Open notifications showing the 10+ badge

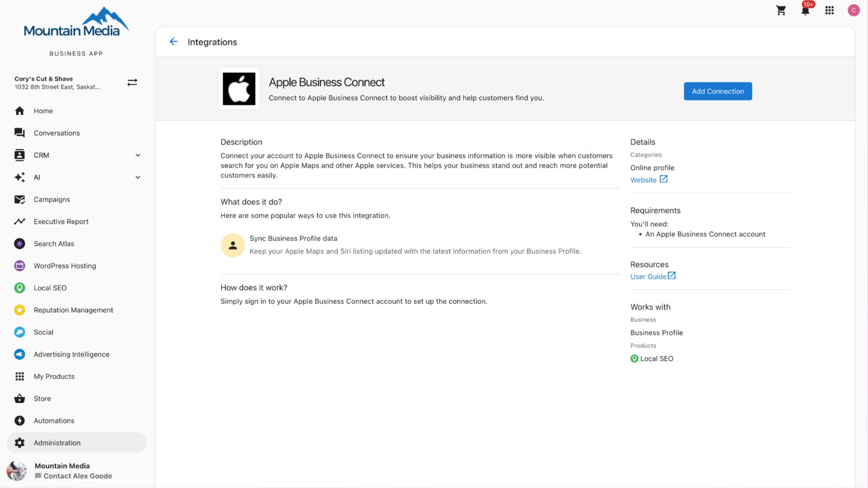[805, 10]
